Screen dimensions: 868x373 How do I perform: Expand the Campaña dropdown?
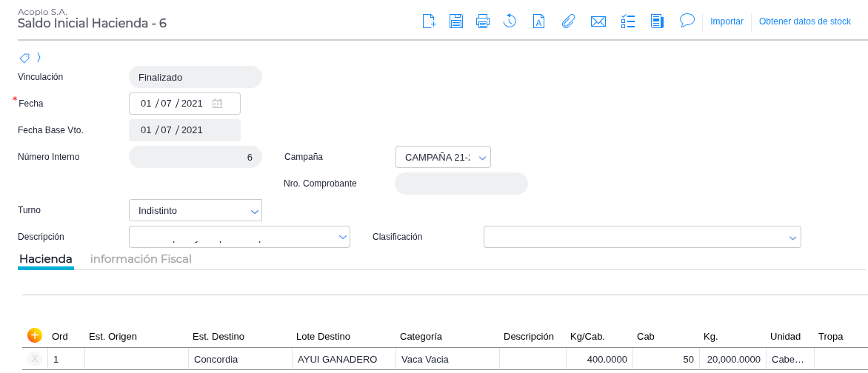[482, 158]
